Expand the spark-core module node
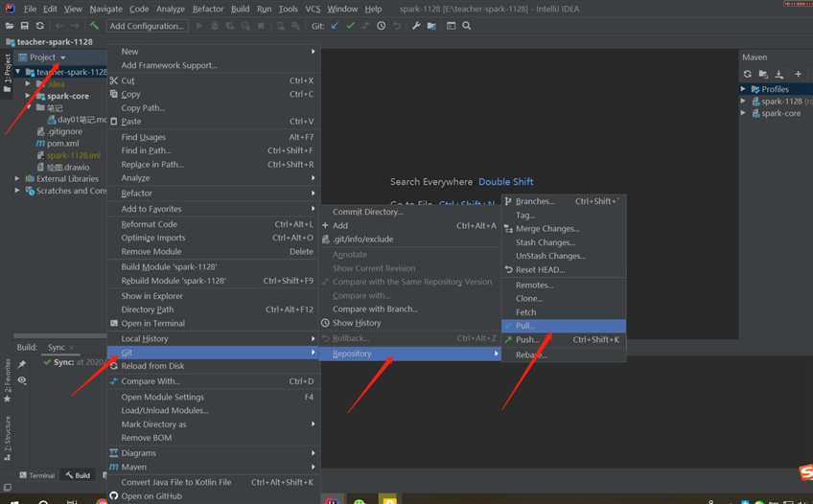The image size is (813, 504). click(28, 96)
